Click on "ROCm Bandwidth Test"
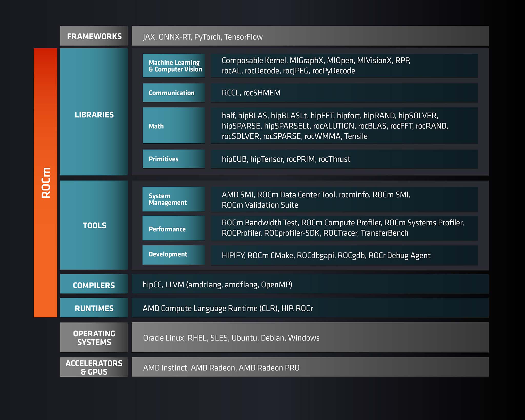Image resolution: width=525 pixels, height=420 pixels. click(260, 223)
